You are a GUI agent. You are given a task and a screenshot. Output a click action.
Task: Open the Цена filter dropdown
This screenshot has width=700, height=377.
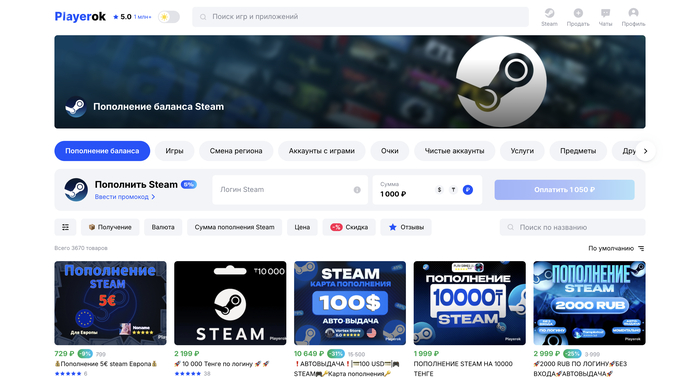coord(302,227)
